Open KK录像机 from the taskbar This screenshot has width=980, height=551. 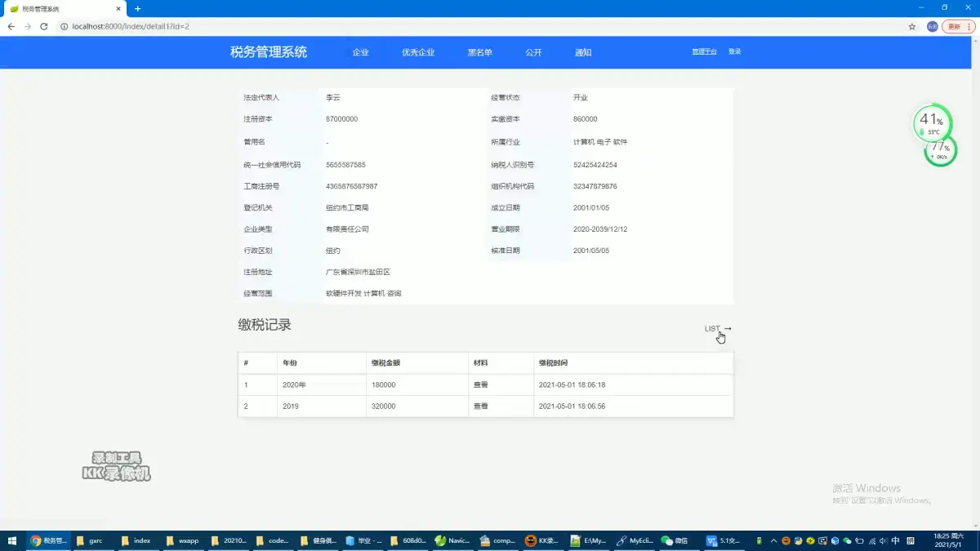pos(541,540)
